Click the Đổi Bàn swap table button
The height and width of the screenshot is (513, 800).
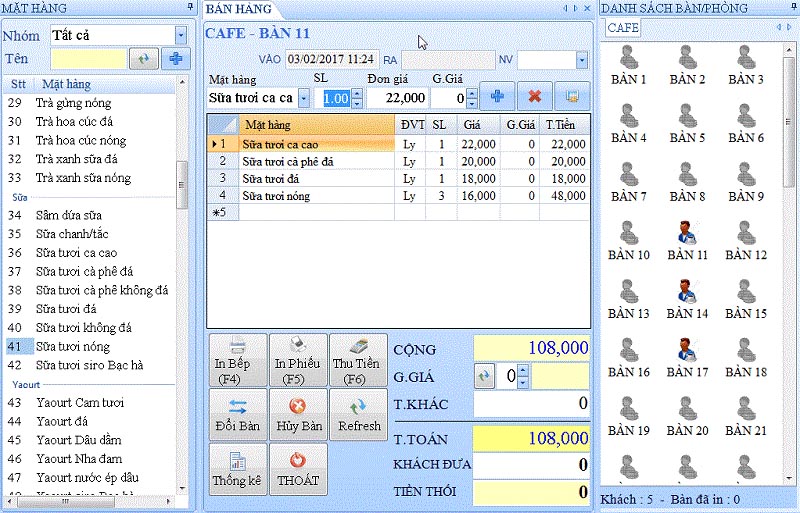click(237, 415)
